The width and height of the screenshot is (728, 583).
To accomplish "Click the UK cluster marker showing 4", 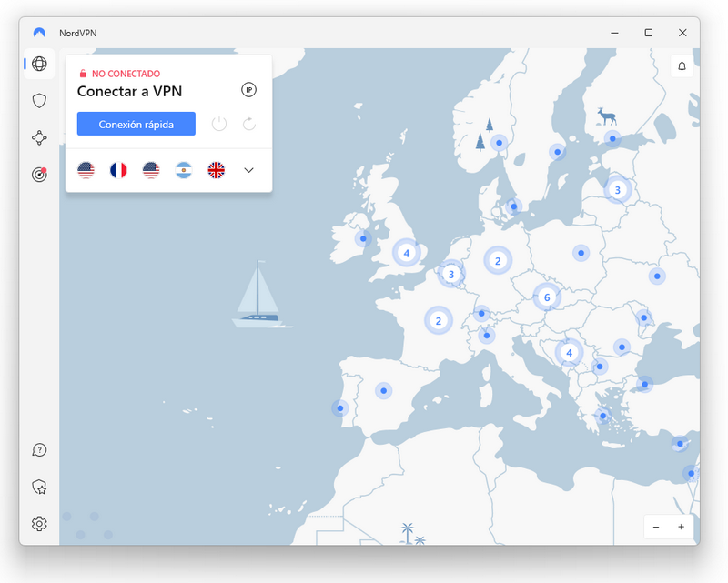I will coord(407,253).
